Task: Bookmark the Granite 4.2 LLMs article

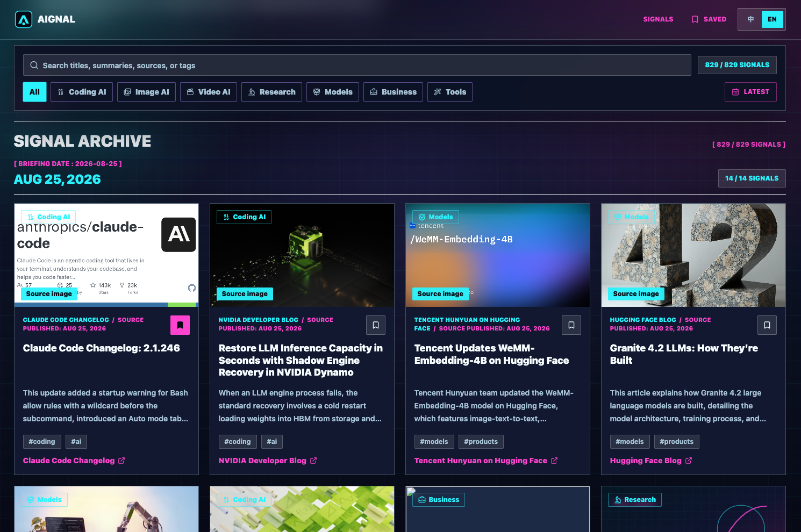Action: click(x=767, y=325)
